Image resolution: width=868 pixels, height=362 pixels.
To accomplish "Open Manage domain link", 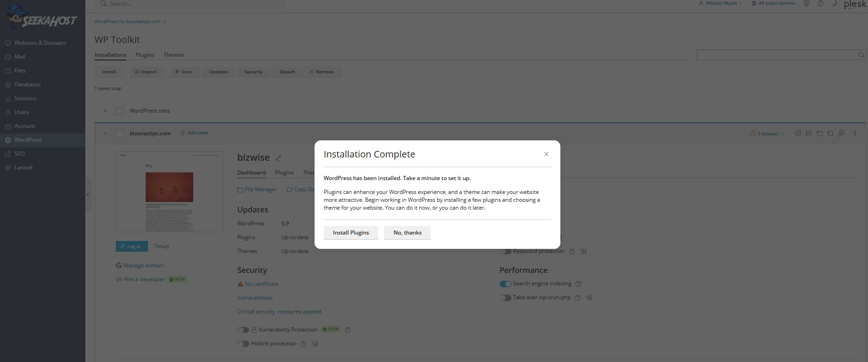I will click(140, 265).
